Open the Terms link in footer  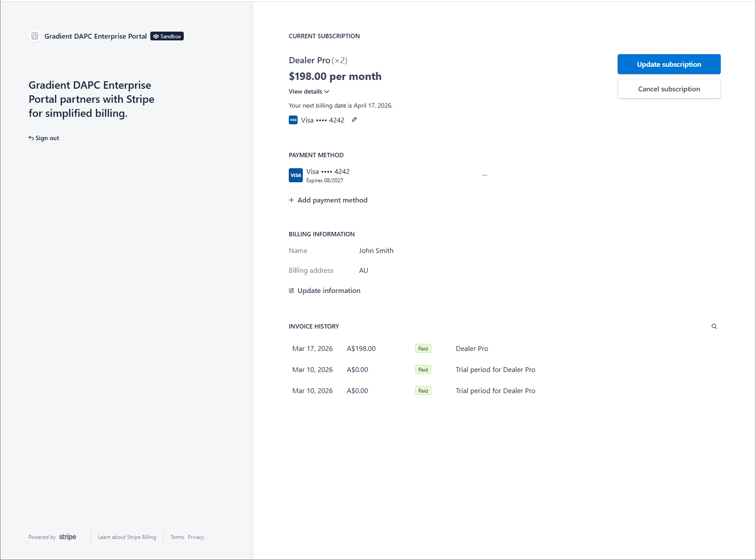pos(177,537)
